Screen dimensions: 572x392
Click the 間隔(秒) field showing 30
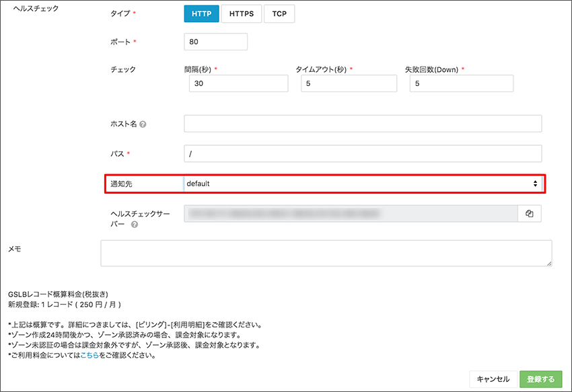click(239, 83)
